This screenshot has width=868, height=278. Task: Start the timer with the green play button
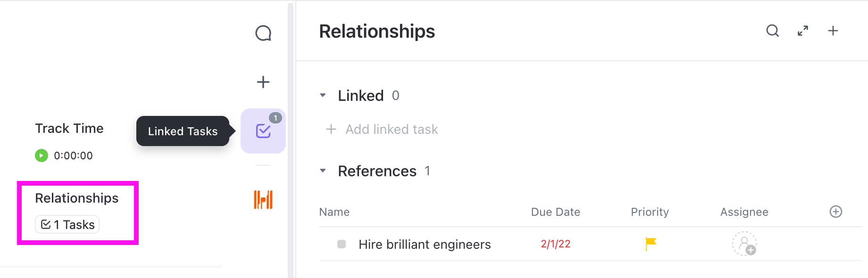pos(41,155)
